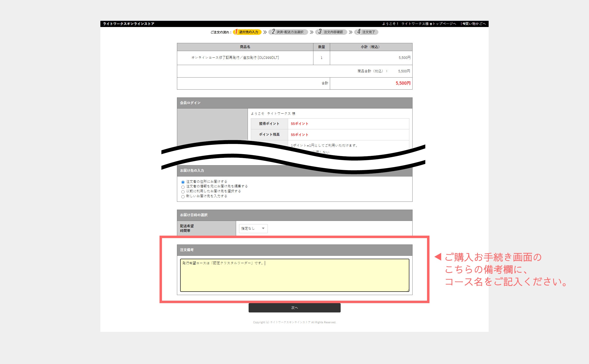589x364 pixels.
Task: Click the footer copyright text
Action: pyautogui.click(x=294, y=322)
